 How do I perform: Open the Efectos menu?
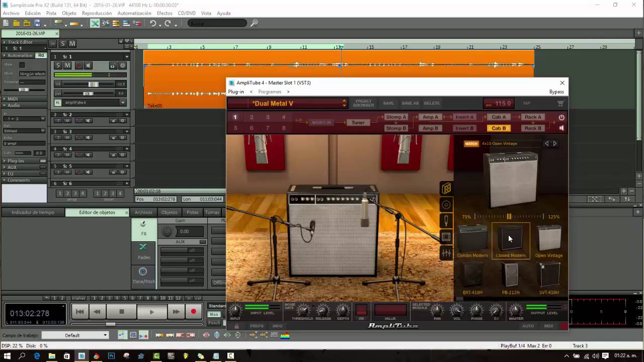pyautogui.click(x=164, y=13)
